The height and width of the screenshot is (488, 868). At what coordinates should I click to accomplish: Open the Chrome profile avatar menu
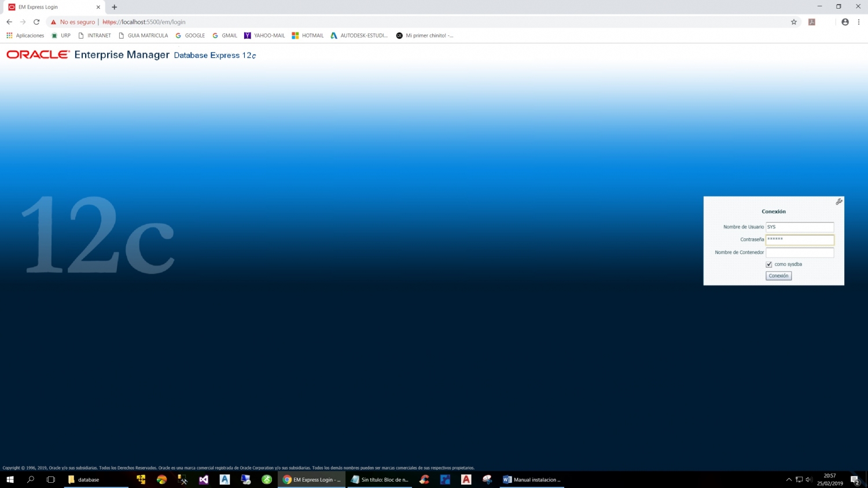pos(845,22)
